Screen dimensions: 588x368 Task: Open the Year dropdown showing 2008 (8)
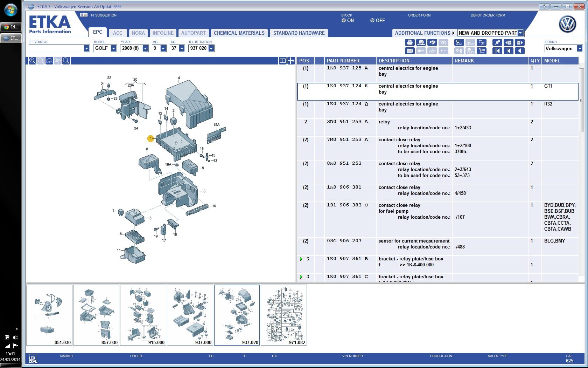tap(145, 48)
